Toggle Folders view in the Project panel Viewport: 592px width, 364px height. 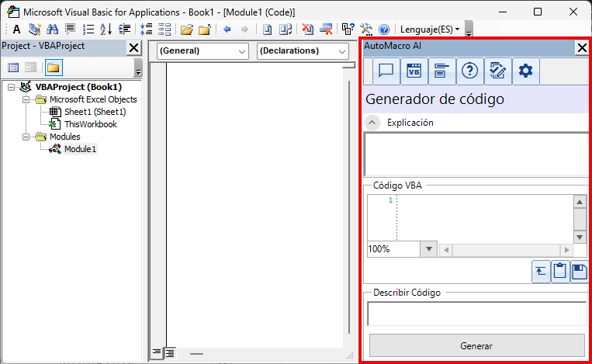(54, 68)
